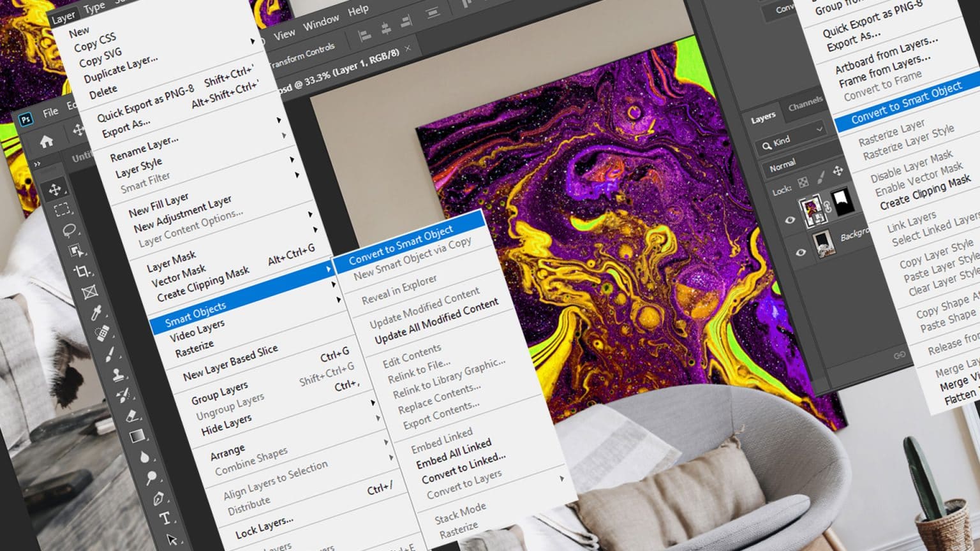This screenshot has width=980, height=551.
Task: Select the Move tool in the toolbox
Action: pos(55,189)
